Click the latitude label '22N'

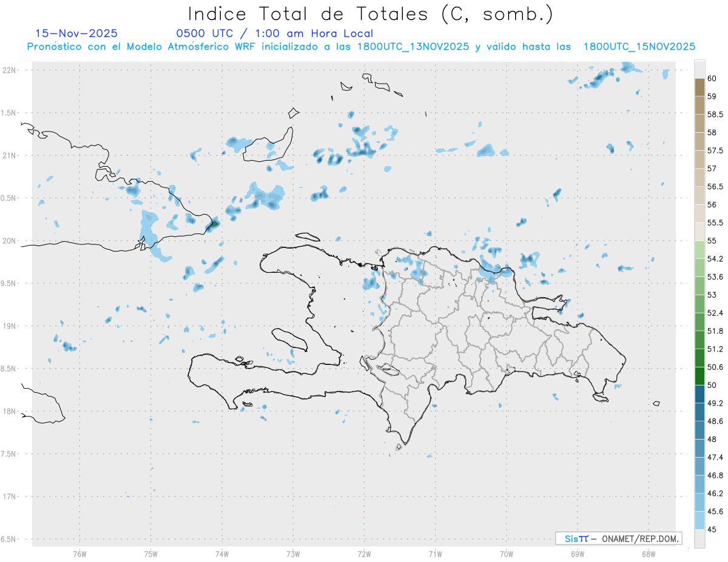point(9,70)
